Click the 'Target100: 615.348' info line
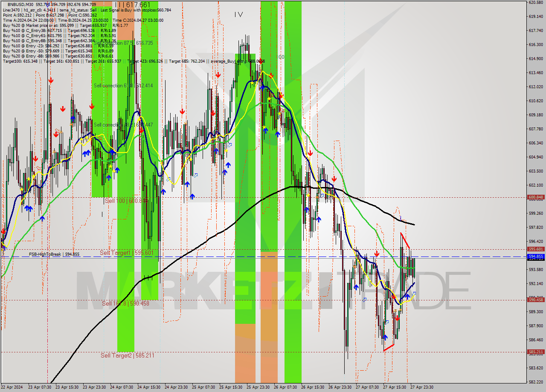546x392 pixels. (134, 61)
